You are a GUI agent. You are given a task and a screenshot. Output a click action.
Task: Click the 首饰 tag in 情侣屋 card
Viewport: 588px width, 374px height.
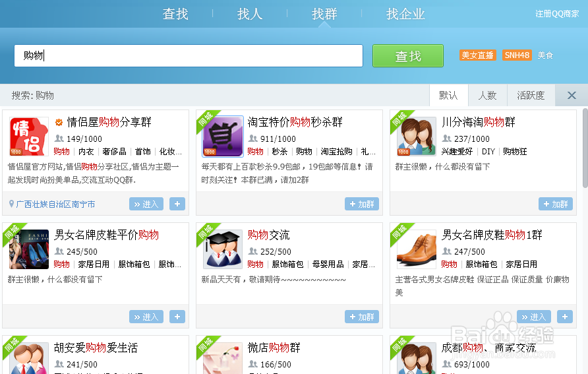point(143,152)
